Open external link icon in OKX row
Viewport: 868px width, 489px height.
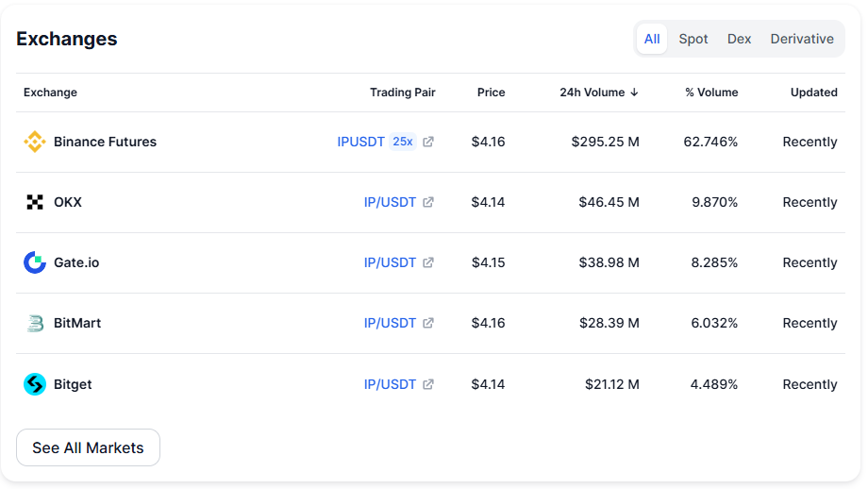click(428, 202)
